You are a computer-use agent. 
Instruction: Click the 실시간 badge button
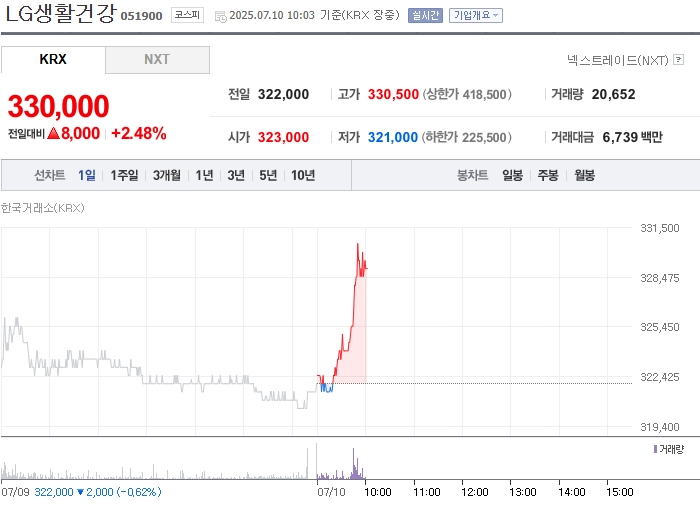425,16
